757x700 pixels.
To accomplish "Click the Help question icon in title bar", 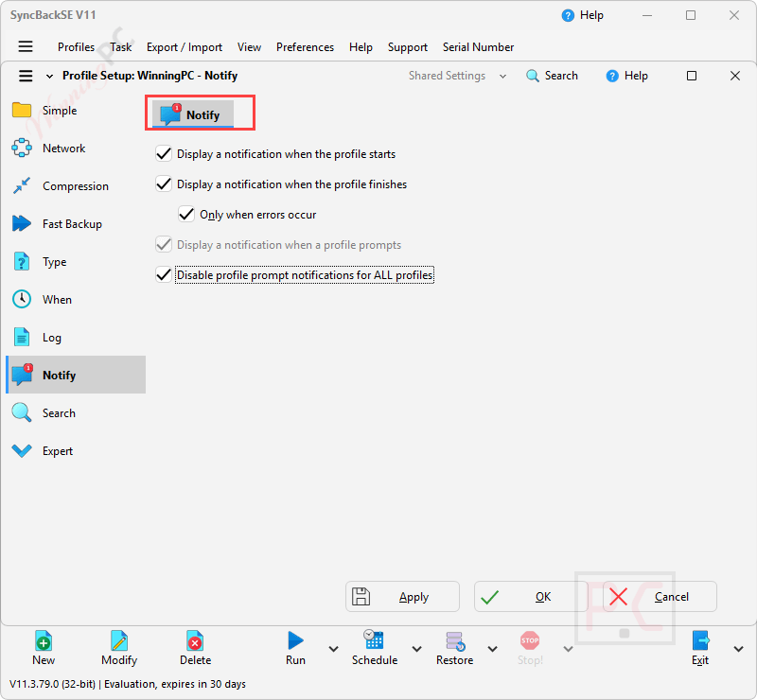I will coord(569,15).
